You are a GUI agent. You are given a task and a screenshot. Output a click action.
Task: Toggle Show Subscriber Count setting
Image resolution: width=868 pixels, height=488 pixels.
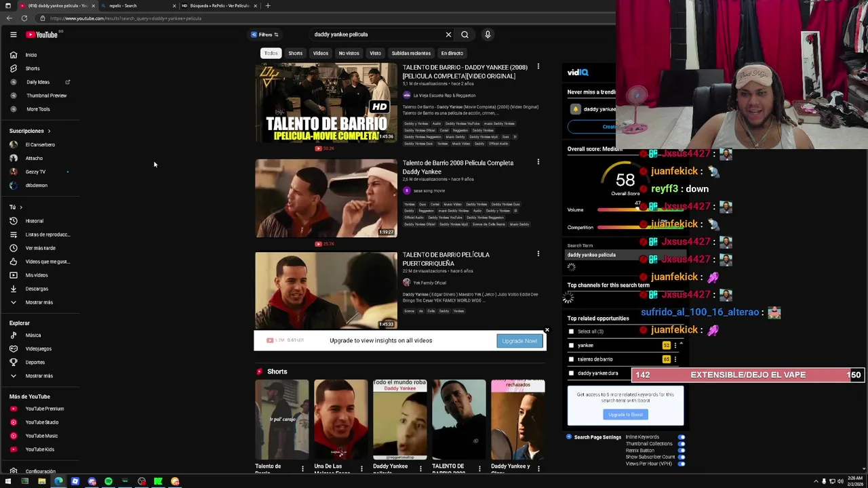pos(682,457)
